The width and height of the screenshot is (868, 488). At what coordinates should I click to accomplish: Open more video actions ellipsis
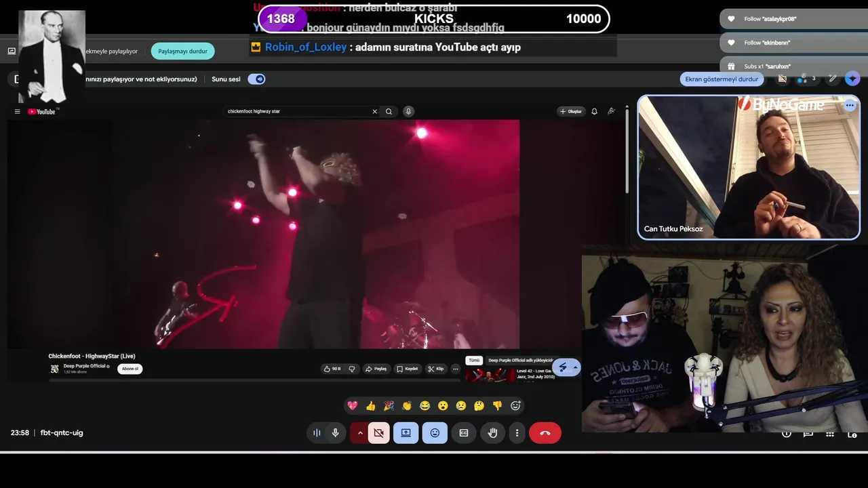pyautogui.click(x=456, y=369)
